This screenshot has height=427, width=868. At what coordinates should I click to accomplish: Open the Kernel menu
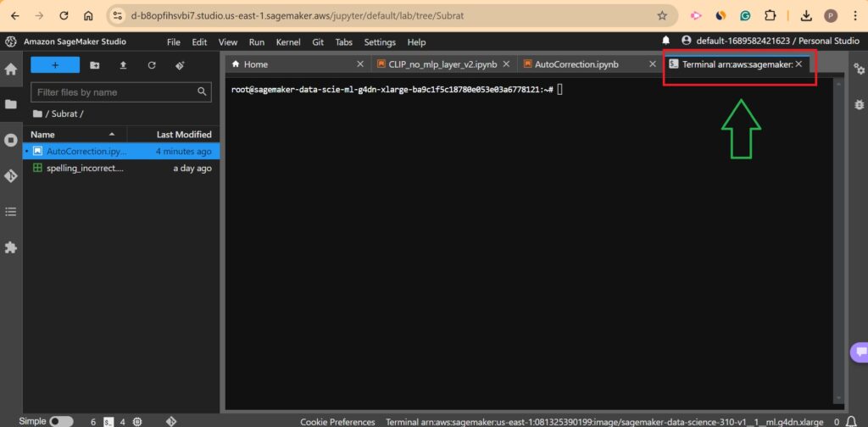point(287,42)
